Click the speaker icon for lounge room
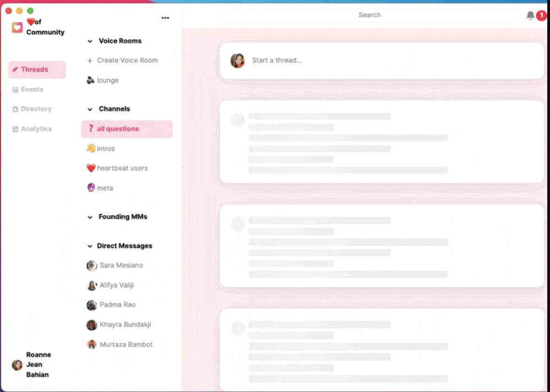Image resolution: width=550 pixels, height=392 pixels. [x=90, y=80]
